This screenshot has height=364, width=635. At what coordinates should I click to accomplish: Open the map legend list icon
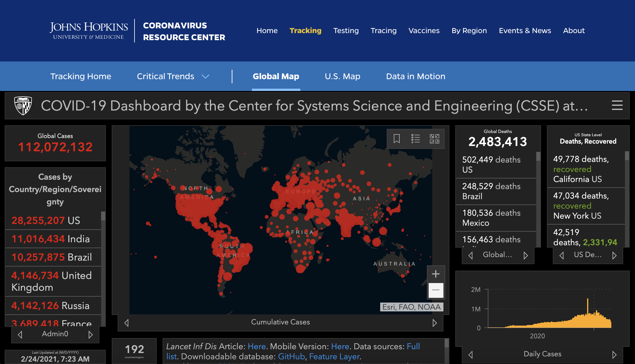tap(415, 139)
